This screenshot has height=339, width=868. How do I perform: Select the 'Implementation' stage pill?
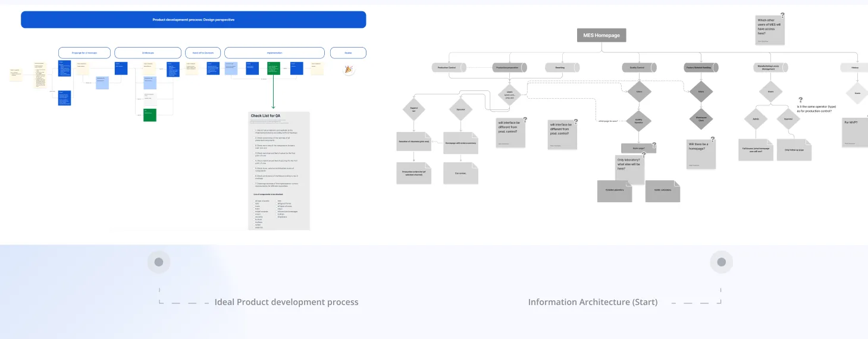point(274,53)
